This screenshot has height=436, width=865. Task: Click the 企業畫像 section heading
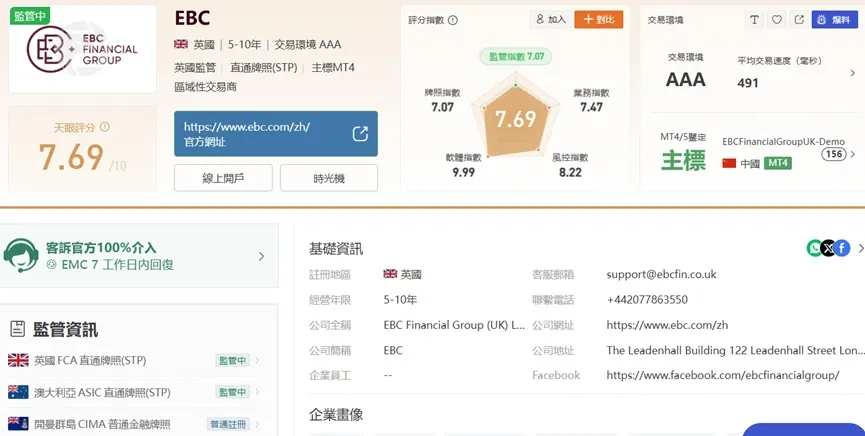(x=336, y=415)
